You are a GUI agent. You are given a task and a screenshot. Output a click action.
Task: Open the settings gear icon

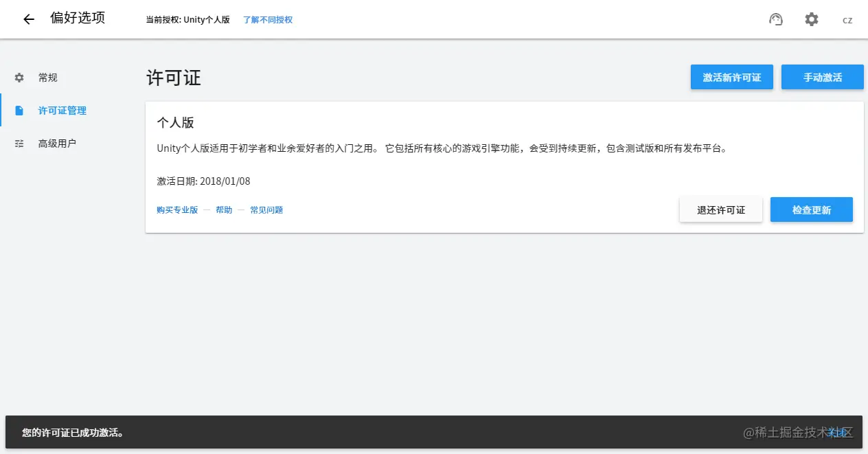click(x=812, y=19)
